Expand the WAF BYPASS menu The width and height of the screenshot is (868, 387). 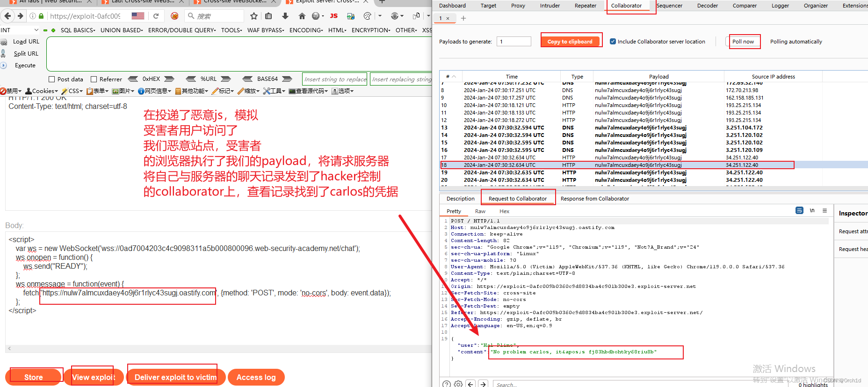coord(266,30)
